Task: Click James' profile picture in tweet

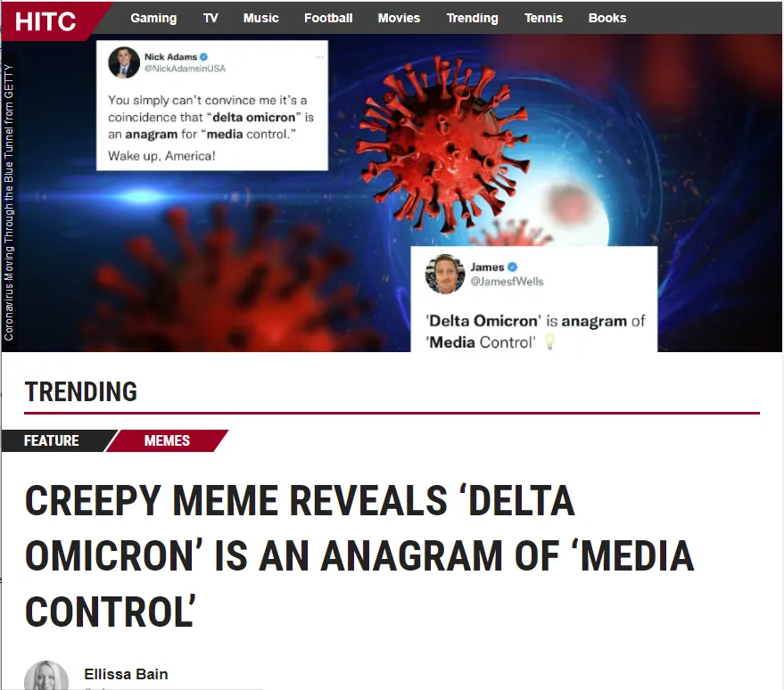Action: click(444, 274)
